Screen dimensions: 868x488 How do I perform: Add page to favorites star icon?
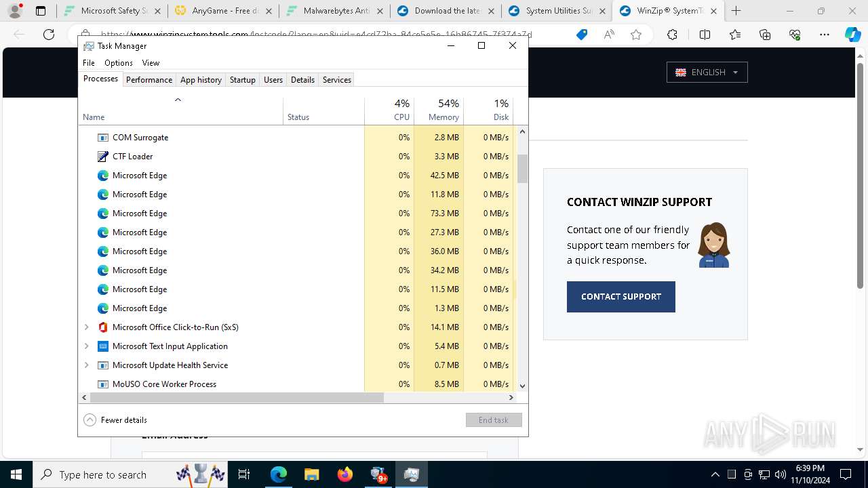coord(636,35)
